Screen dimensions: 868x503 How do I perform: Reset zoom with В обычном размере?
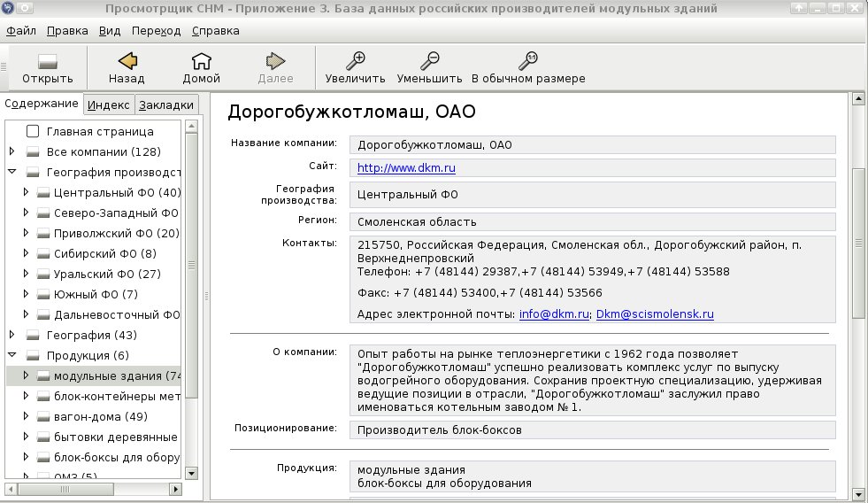(x=528, y=61)
